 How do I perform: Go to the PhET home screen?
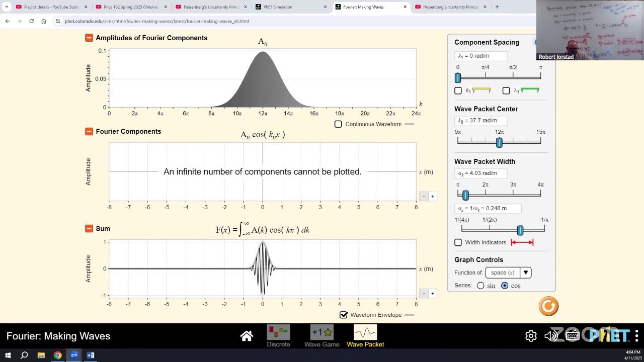tap(247, 336)
